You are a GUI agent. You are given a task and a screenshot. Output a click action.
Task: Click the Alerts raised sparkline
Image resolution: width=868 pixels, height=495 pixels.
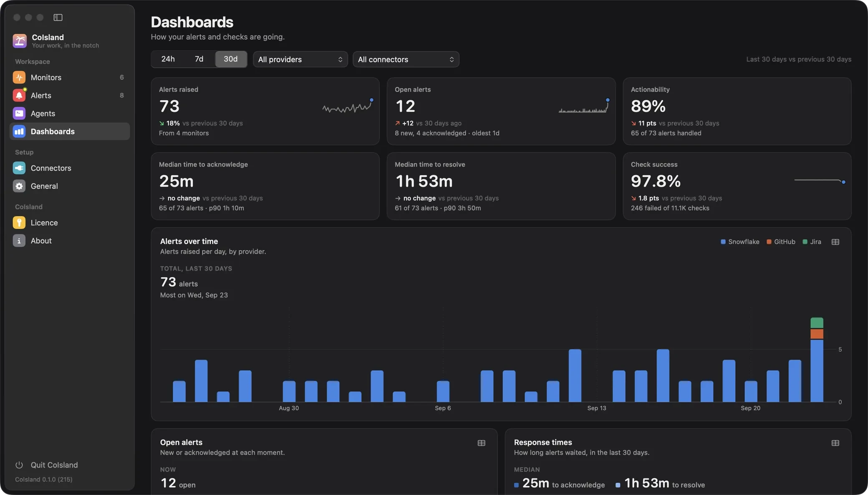[348, 107]
